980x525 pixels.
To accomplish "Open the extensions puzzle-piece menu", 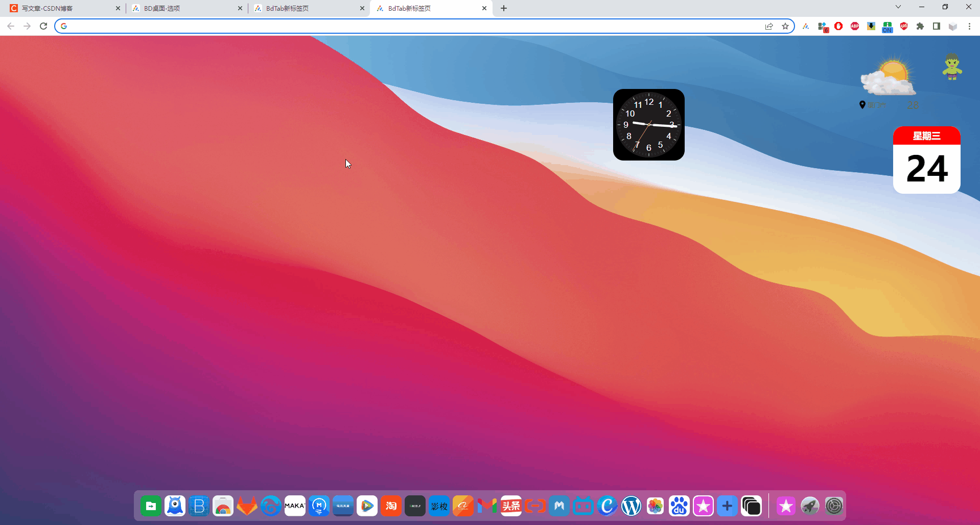I will pyautogui.click(x=920, y=26).
